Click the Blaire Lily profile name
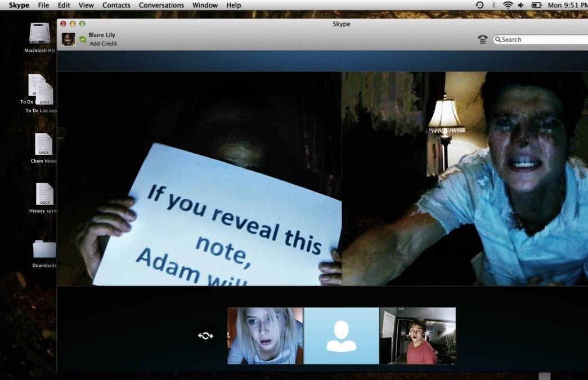 [102, 35]
